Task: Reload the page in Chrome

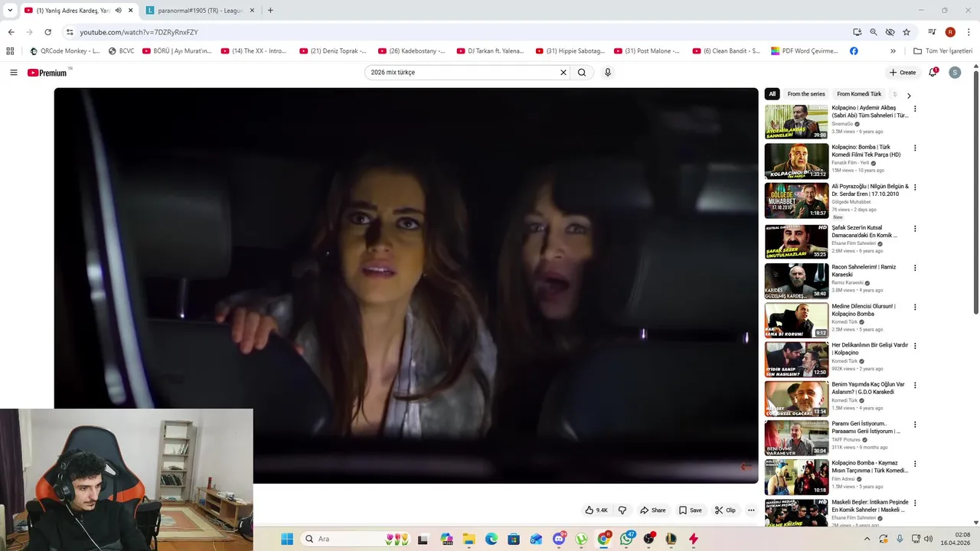Action: pyautogui.click(x=47, y=32)
